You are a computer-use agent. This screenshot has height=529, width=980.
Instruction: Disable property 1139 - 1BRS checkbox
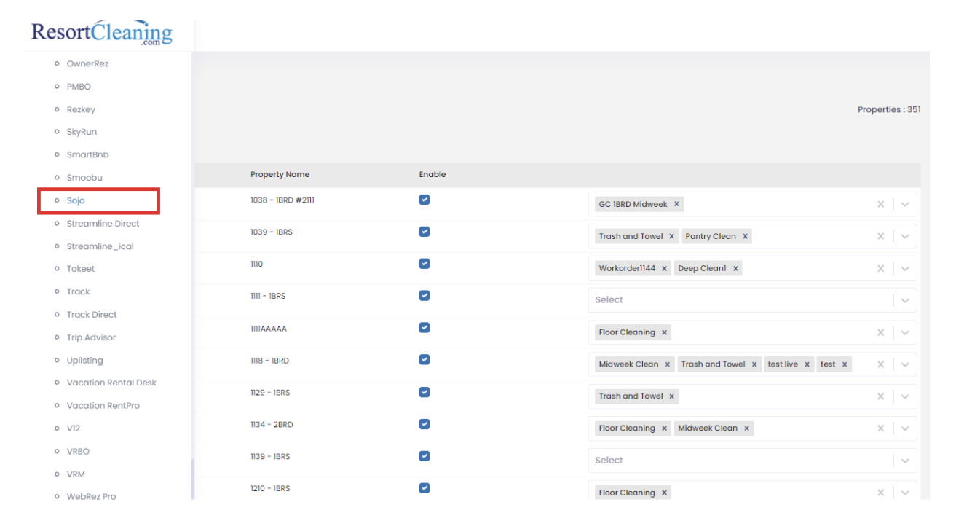point(424,456)
